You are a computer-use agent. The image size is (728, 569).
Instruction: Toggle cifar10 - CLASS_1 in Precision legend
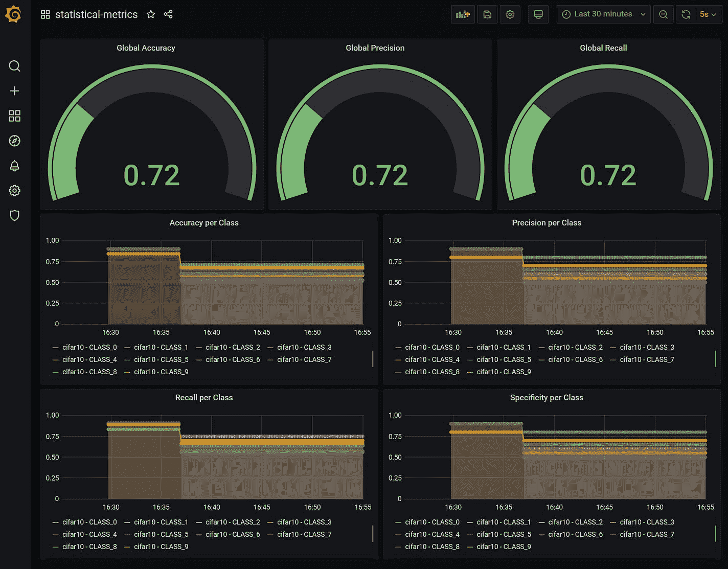[x=504, y=347]
